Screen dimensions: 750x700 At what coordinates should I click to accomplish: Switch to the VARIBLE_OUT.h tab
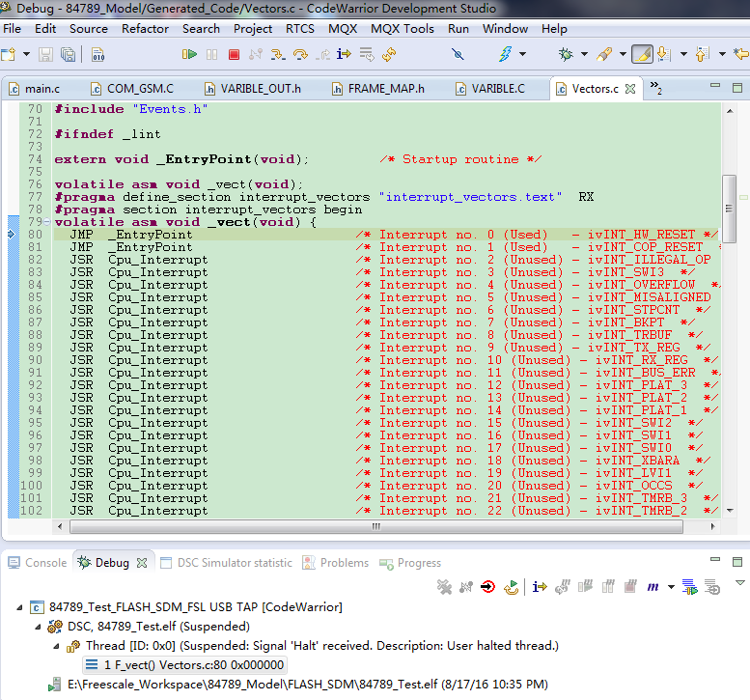pos(254,89)
